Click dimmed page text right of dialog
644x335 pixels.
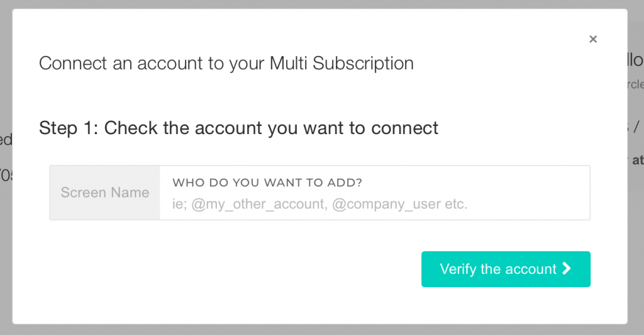(x=636, y=60)
